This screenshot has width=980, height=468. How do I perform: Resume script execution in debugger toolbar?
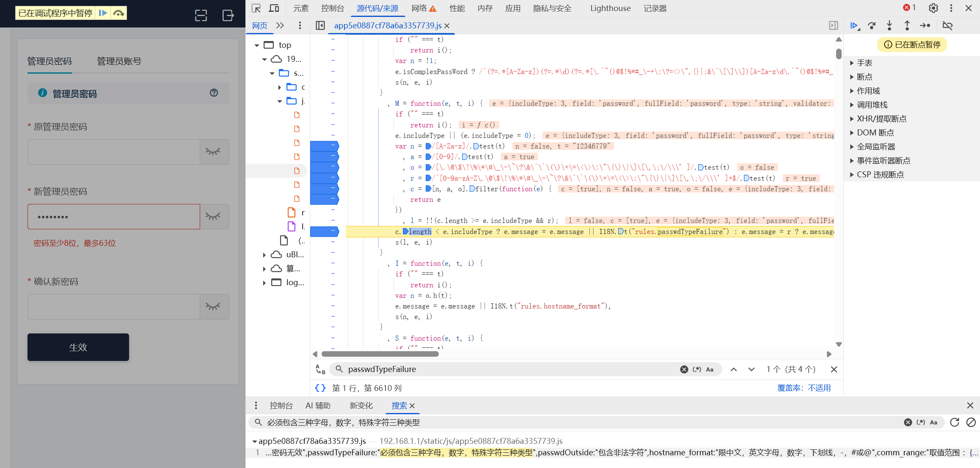pos(854,26)
